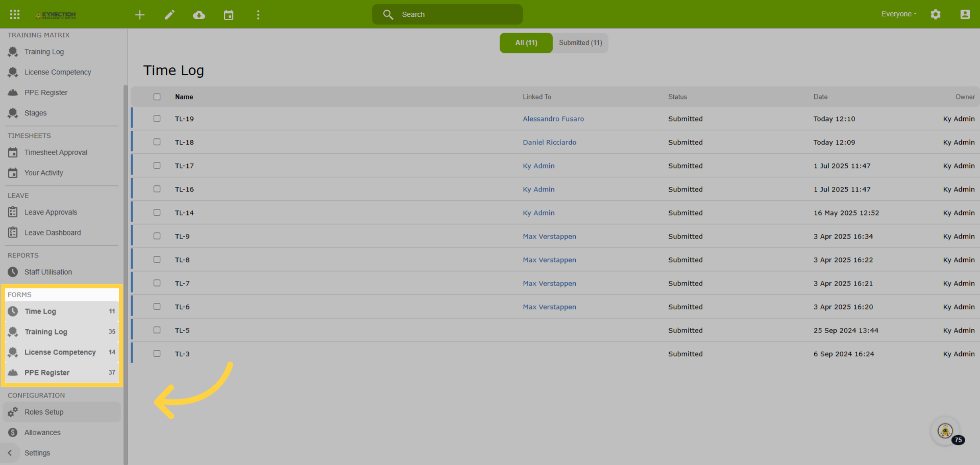Tick the checkbox for TL-19
980x465 pixels.
[157, 118]
